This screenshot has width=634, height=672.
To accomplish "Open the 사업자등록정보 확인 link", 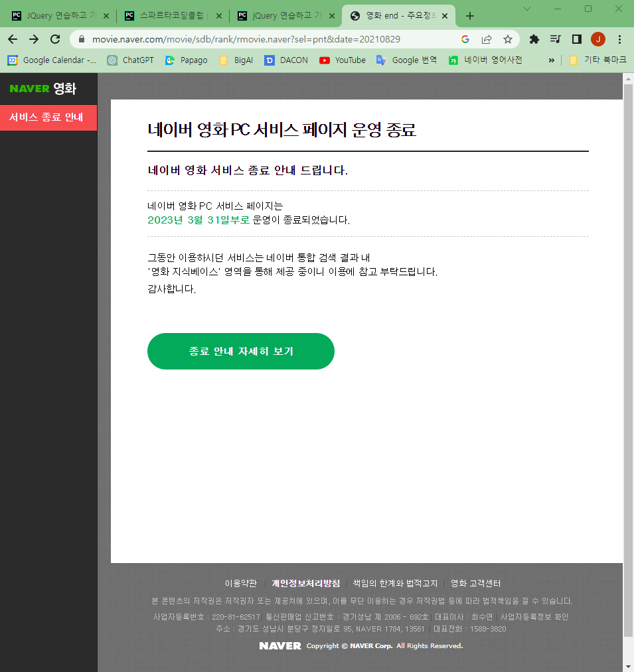I will coord(534,617).
